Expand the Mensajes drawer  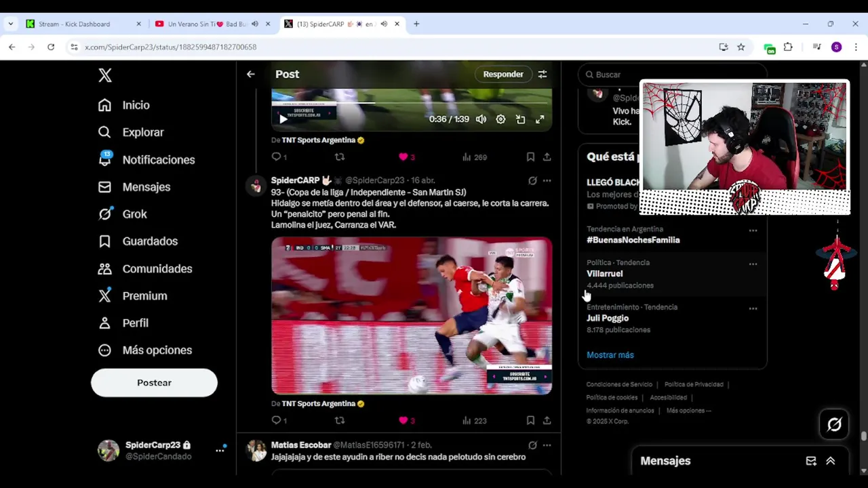tap(831, 461)
